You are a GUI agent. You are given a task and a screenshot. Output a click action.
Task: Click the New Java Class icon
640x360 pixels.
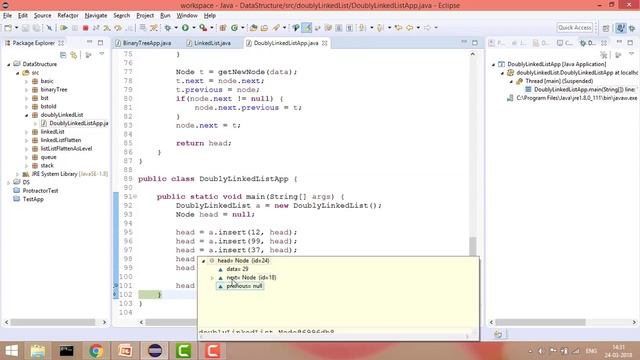234,28
